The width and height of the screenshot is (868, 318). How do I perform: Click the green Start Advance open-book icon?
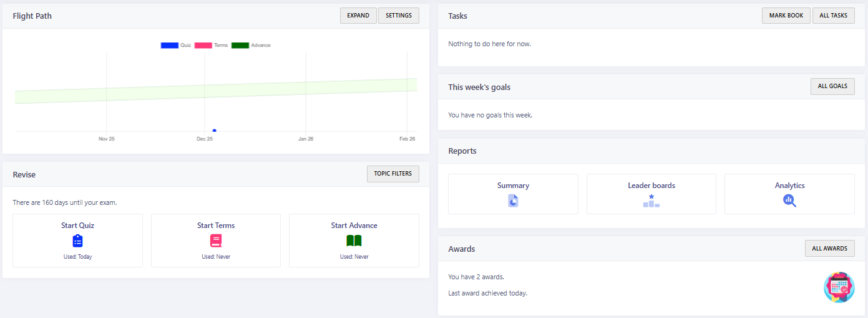point(354,241)
